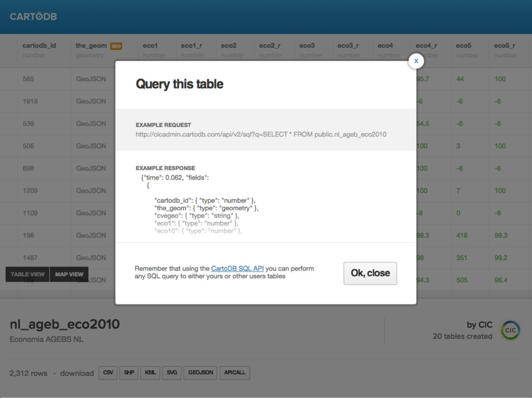Click cartodb_id cell 1918
Screen dimensions: 532x399
[30, 101]
